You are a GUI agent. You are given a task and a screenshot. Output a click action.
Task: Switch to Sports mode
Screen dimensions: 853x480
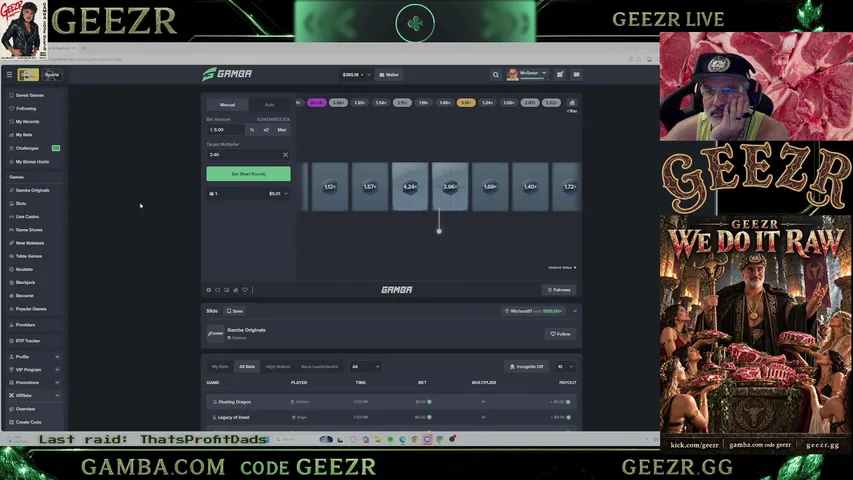pos(52,75)
